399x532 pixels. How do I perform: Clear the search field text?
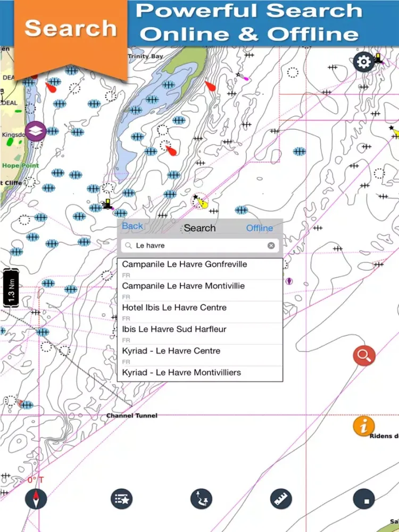pos(271,246)
